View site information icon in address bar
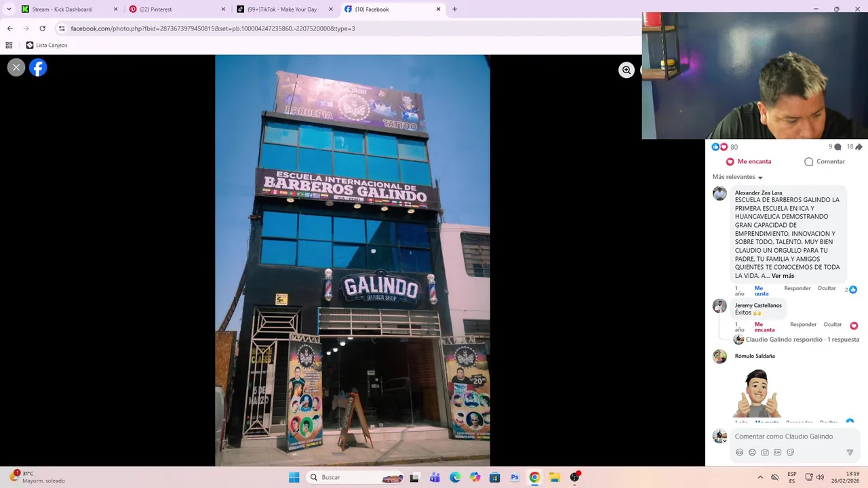 pos(62,28)
